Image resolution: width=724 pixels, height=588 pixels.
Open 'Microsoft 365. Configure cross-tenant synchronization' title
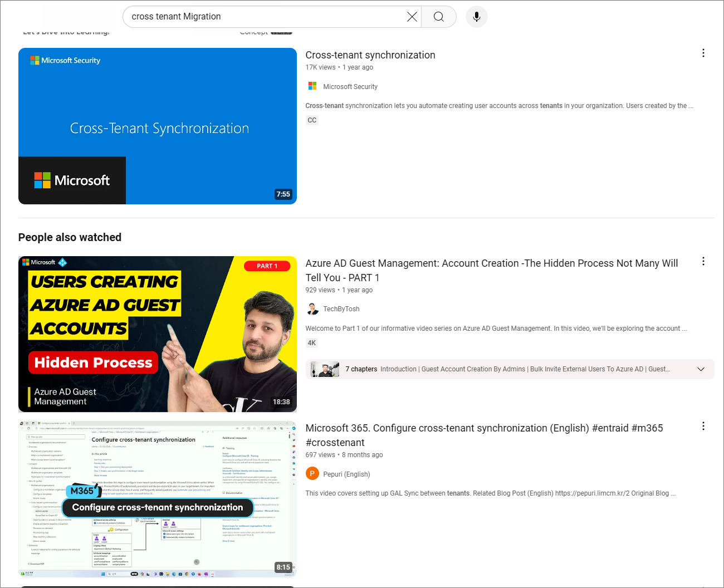coord(485,435)
